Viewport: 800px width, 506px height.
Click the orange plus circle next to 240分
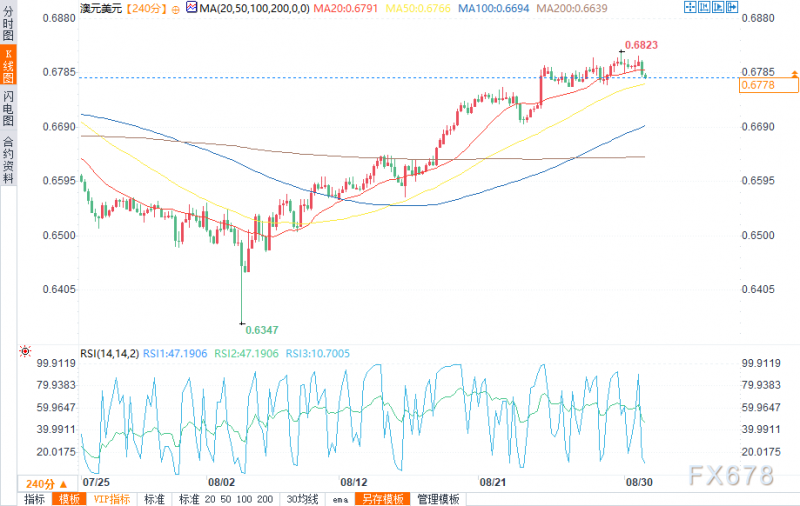[x=176, y=9]
